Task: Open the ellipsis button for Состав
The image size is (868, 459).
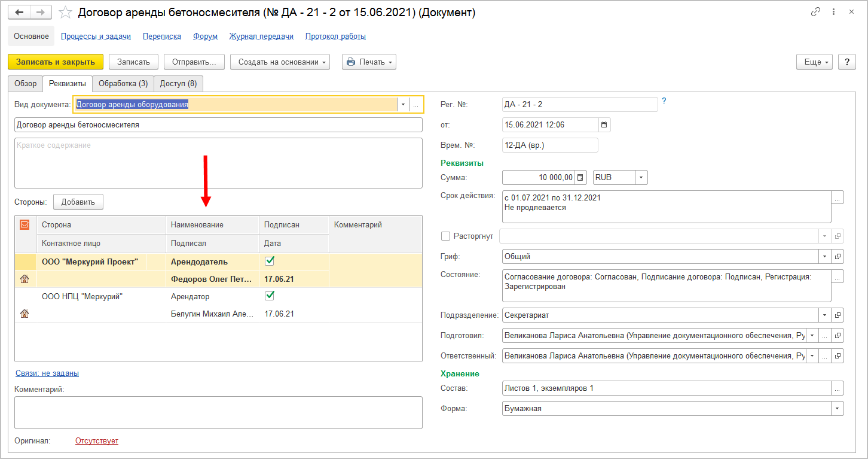Action: click(x=838, y=388)
